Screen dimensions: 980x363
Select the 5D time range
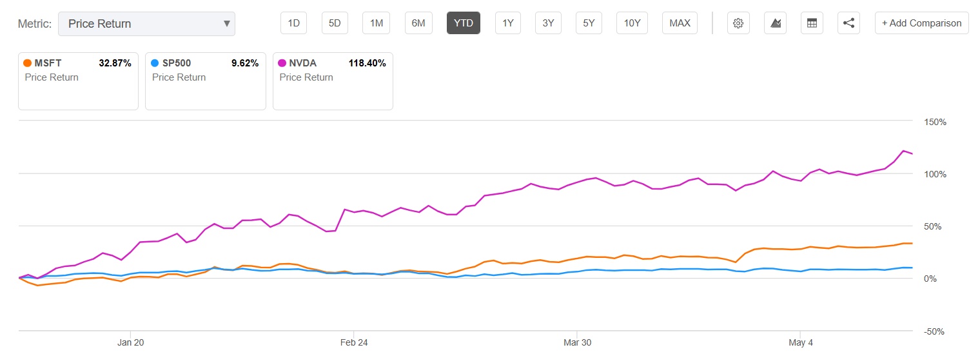pos(335,23)
